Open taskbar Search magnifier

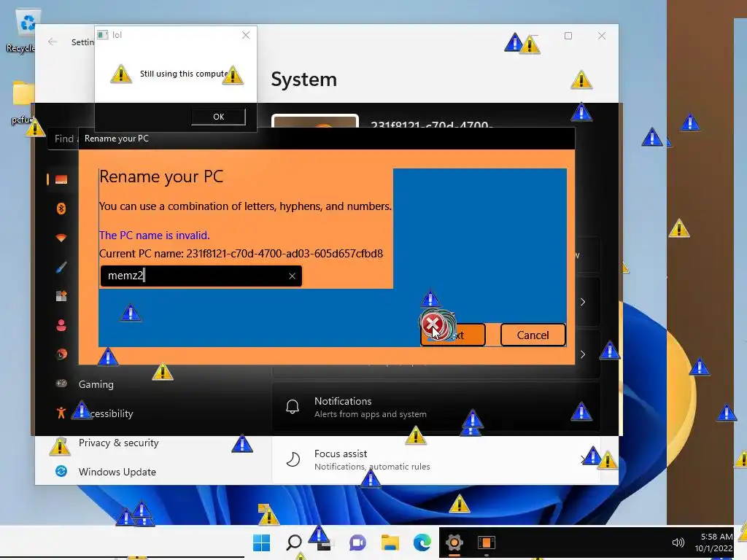pyautogui.click(x=293, y=542)
